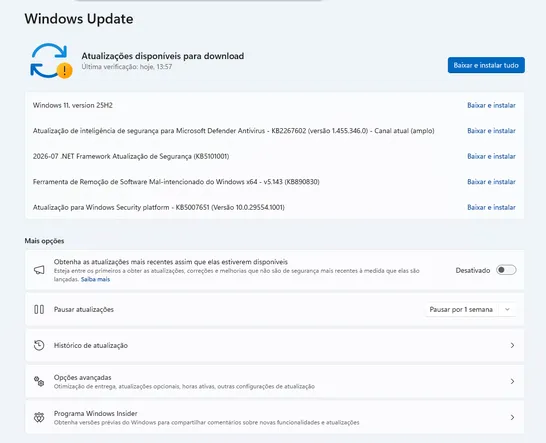Click Baixar e instalar for Windows 11 25H2
The height and width of the screenshot is (443, 546).
tap(491, 105)
